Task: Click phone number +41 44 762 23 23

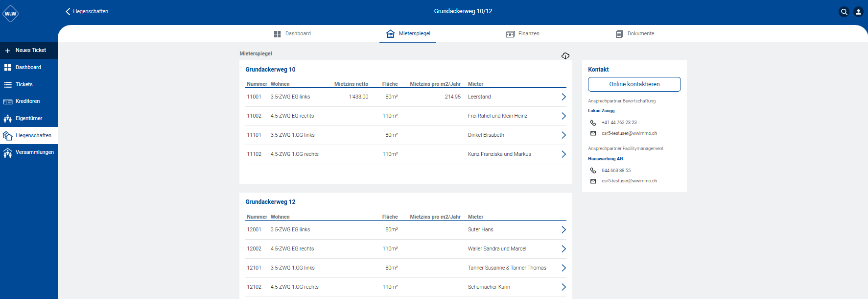Action: [619, 123]
